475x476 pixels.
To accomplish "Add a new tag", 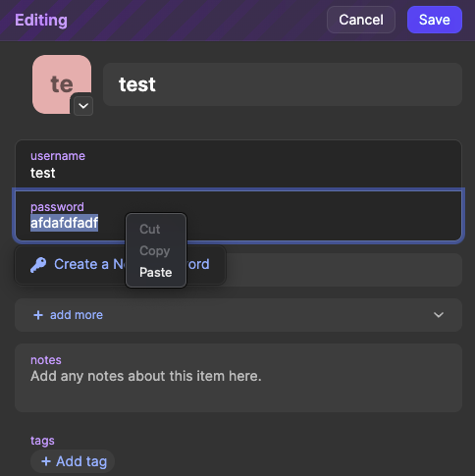I will click(x=73, y=461).
